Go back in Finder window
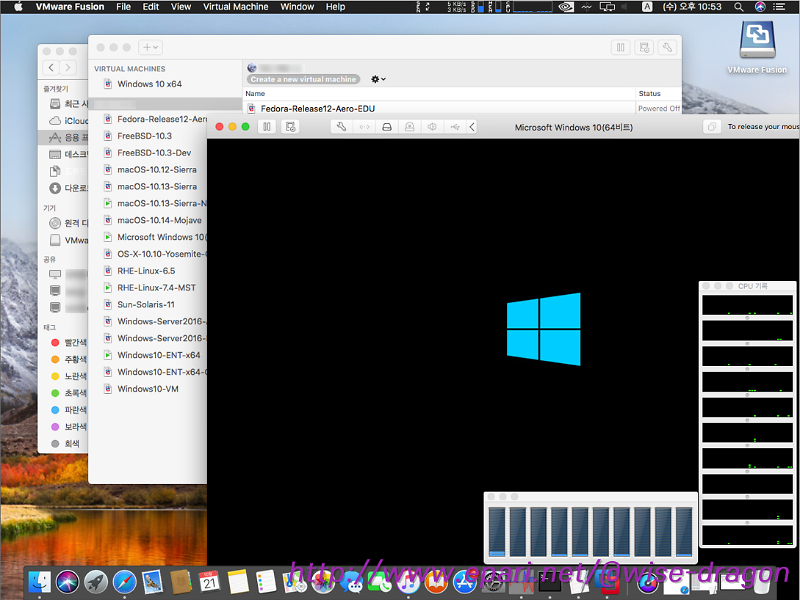 pyautogui.click(x=51, y=67)
